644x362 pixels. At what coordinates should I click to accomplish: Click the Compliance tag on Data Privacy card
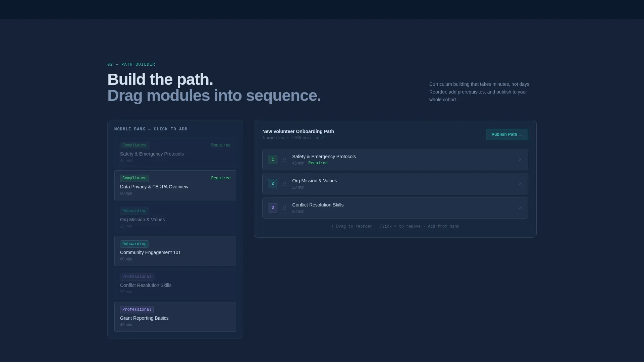tap(134, 178)
